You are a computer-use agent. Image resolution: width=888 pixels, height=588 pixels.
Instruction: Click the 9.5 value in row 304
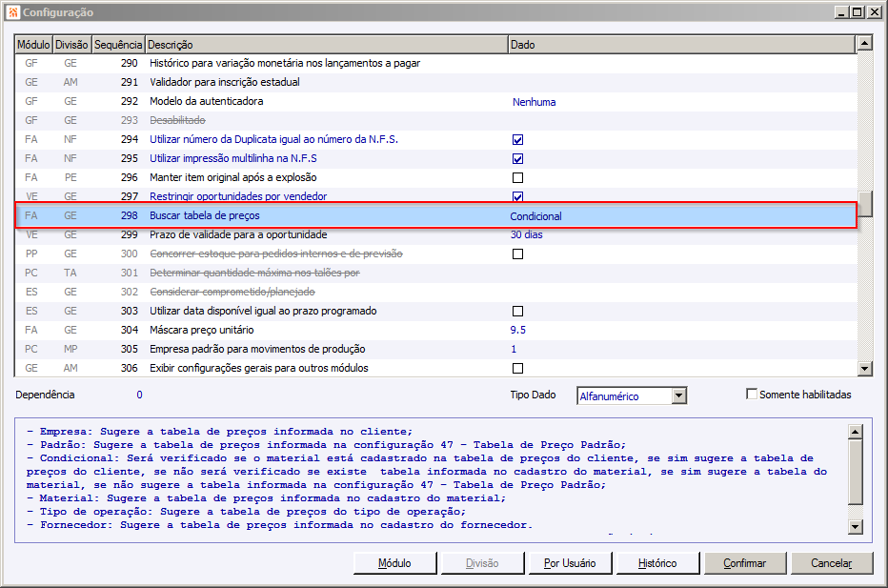[x=517, y=330]
